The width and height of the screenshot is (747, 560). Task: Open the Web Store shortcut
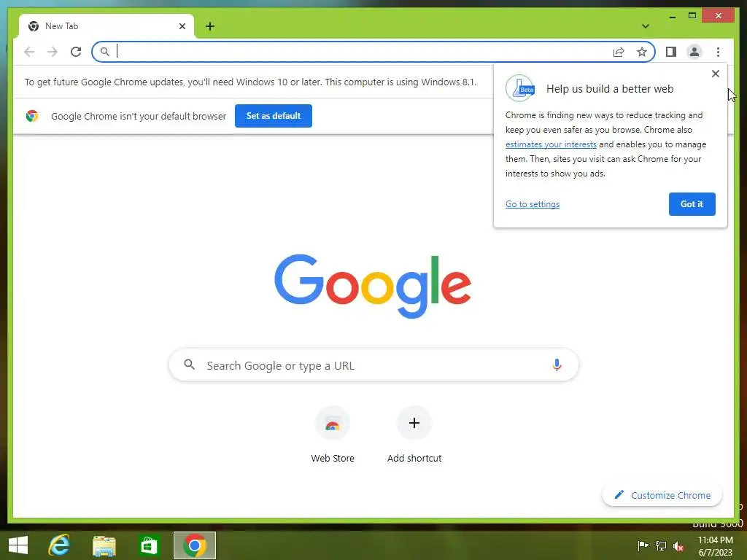click(x=333, y=435)
